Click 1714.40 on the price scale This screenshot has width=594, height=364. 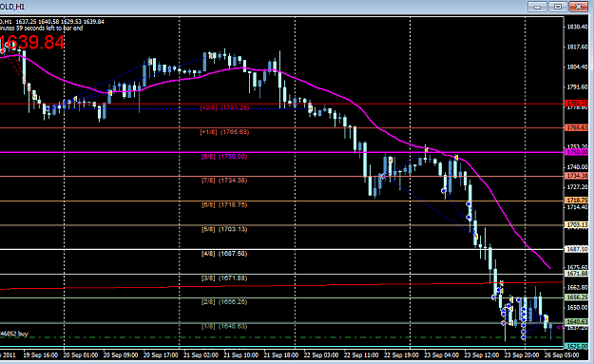(x=577, y=207)
